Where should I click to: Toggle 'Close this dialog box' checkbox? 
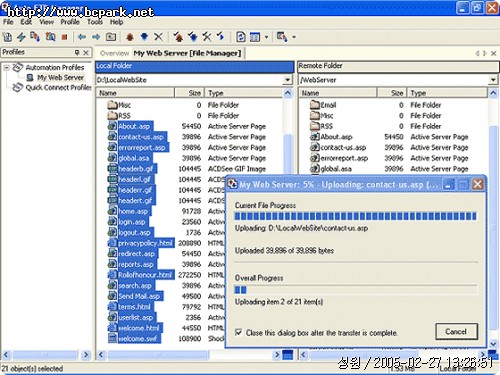238,332
